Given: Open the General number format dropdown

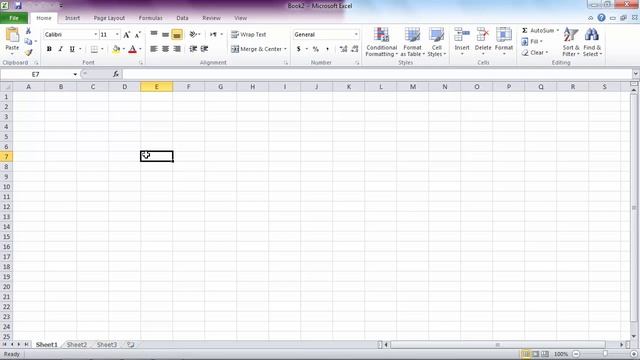Looking at the screenshot, I should click(356, 35).
